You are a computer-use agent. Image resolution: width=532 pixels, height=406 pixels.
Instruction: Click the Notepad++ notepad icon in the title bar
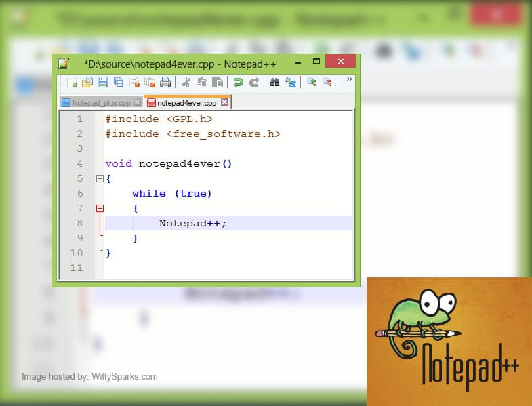(x=64, y=63)
